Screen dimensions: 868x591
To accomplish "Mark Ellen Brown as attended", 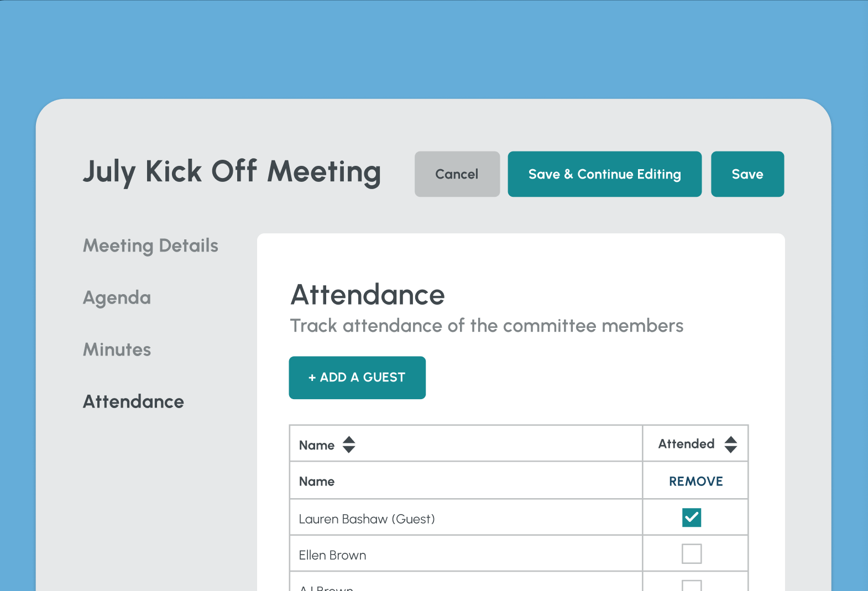I will [691, 553].
